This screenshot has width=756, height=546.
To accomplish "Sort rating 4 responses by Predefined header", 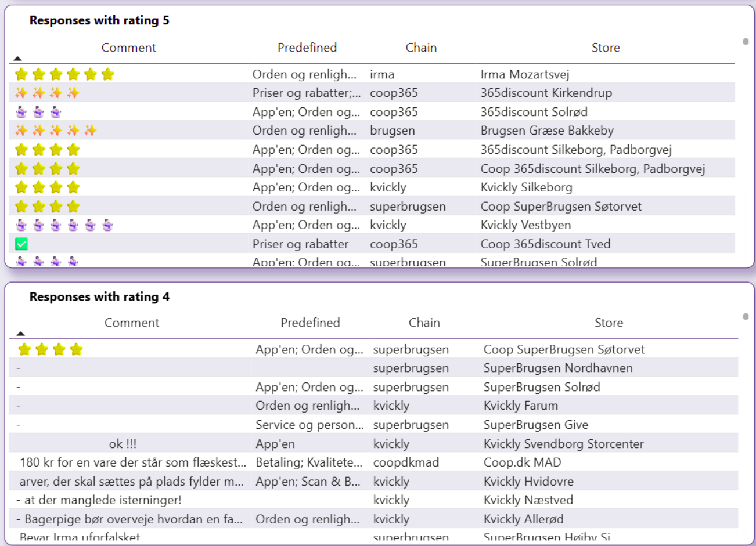I will pyautogui.click(x=310, y=323).
